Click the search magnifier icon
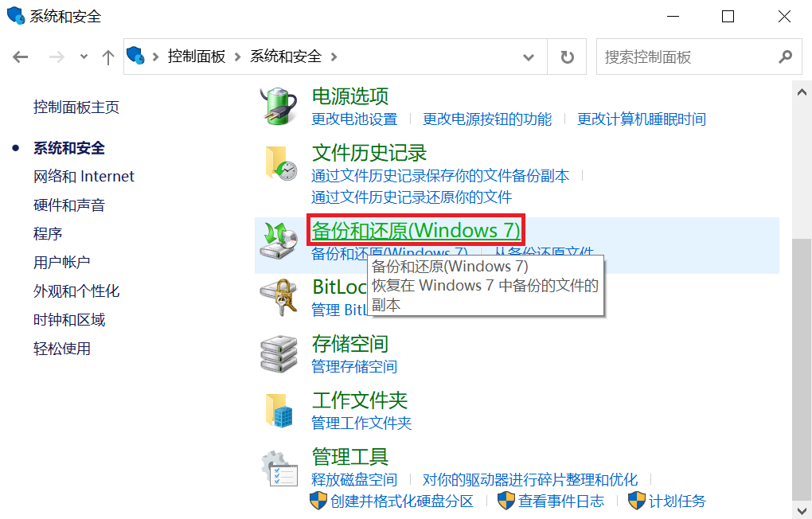This screenshot has width=812, height=519. click(785, 57)
